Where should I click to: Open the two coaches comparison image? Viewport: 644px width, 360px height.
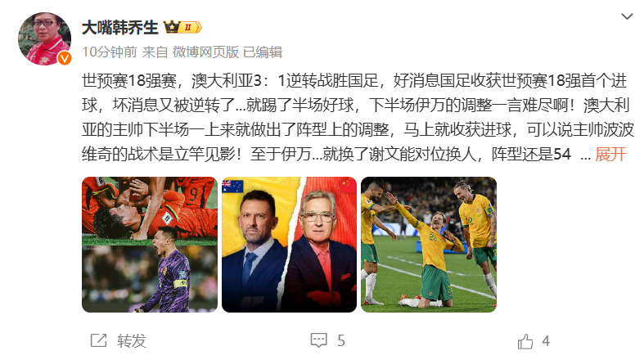pyautogui.click(x=289, y=245)
